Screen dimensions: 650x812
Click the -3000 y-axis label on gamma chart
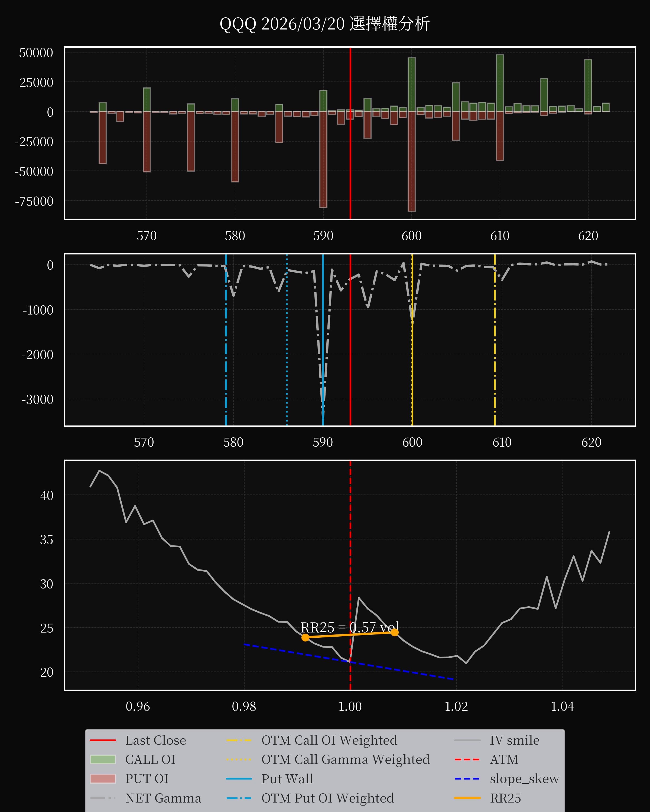(x=38, y=399)
